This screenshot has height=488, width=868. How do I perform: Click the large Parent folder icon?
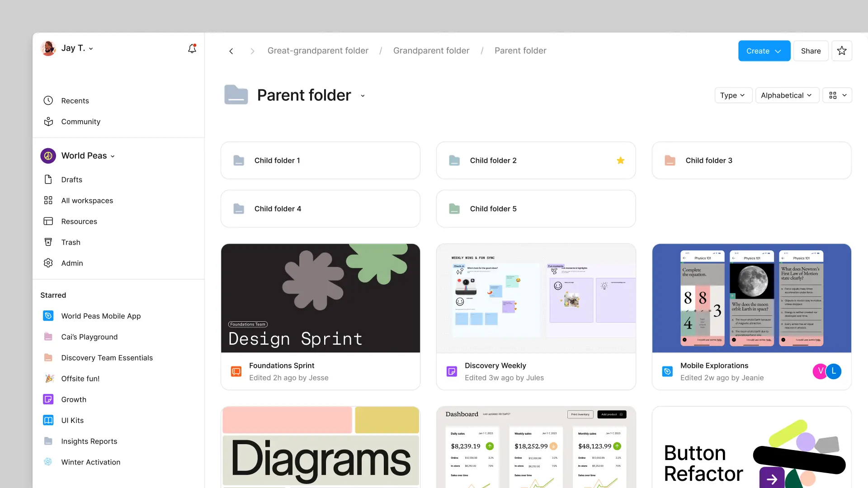(236, 94)
